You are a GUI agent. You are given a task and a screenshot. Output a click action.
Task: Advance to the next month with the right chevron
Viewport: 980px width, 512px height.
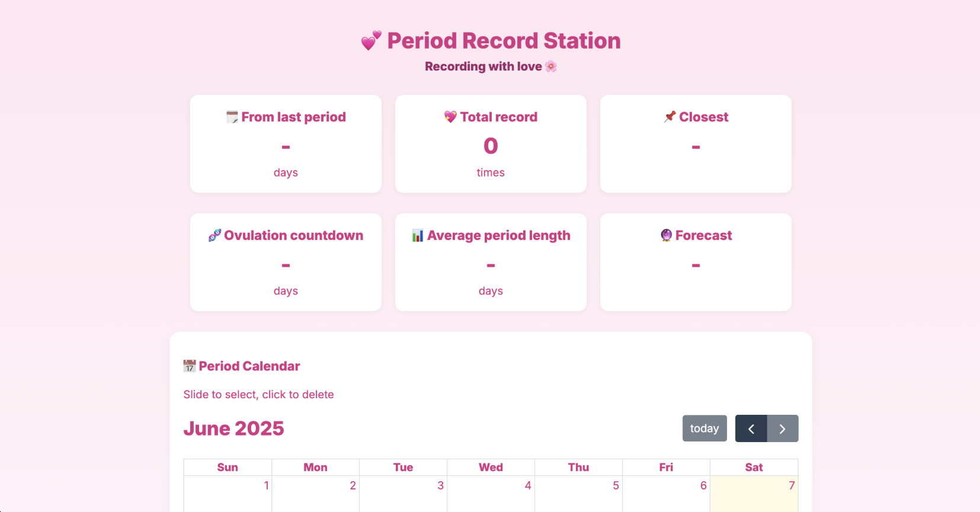pos(783,428)
